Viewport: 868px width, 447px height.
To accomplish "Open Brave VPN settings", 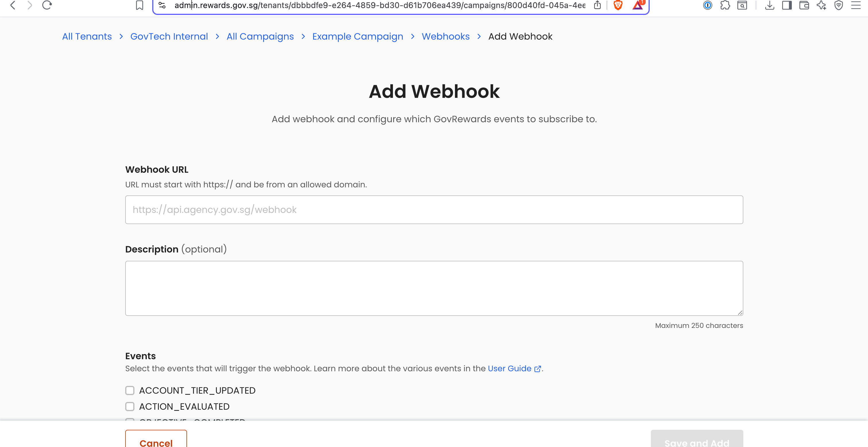I will [839, 5].
